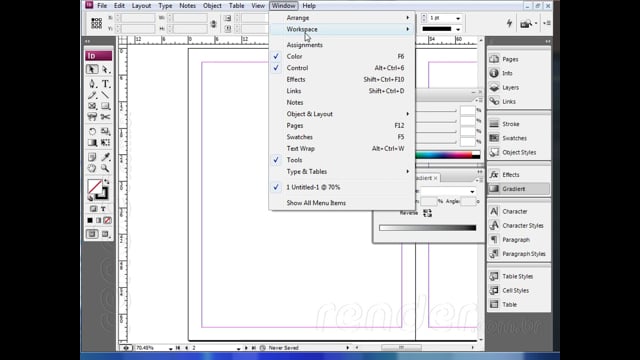Open the Layout menu
Viewport: 640px width, 360px height.
click(141, 6)
